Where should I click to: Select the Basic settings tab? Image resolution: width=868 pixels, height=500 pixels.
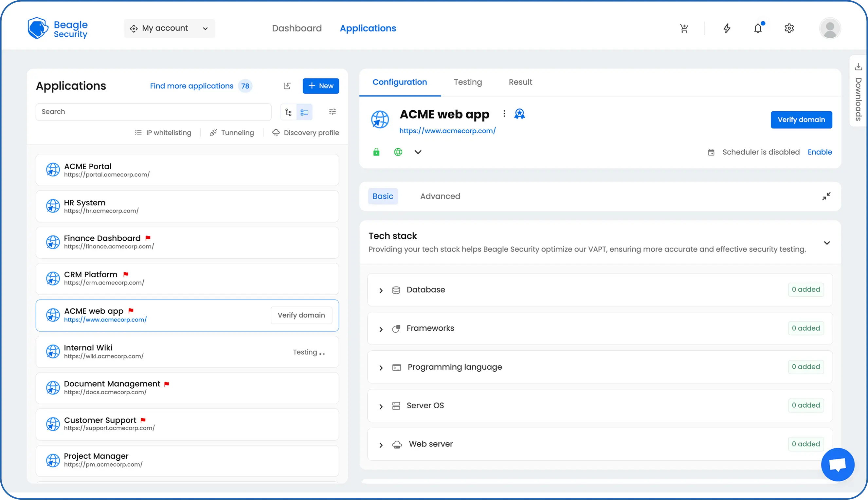383,196
